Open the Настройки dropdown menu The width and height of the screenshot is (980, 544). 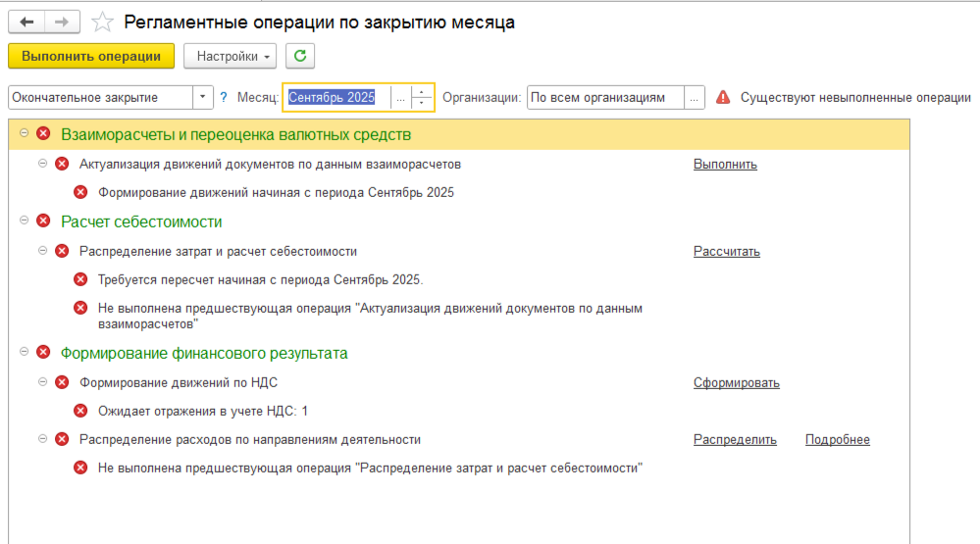230,56
